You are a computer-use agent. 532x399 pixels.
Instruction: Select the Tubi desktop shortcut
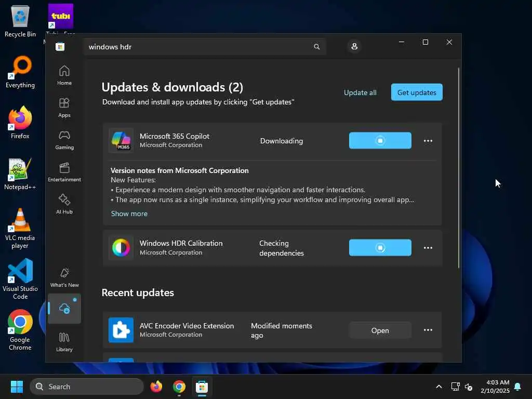point(60,19)
